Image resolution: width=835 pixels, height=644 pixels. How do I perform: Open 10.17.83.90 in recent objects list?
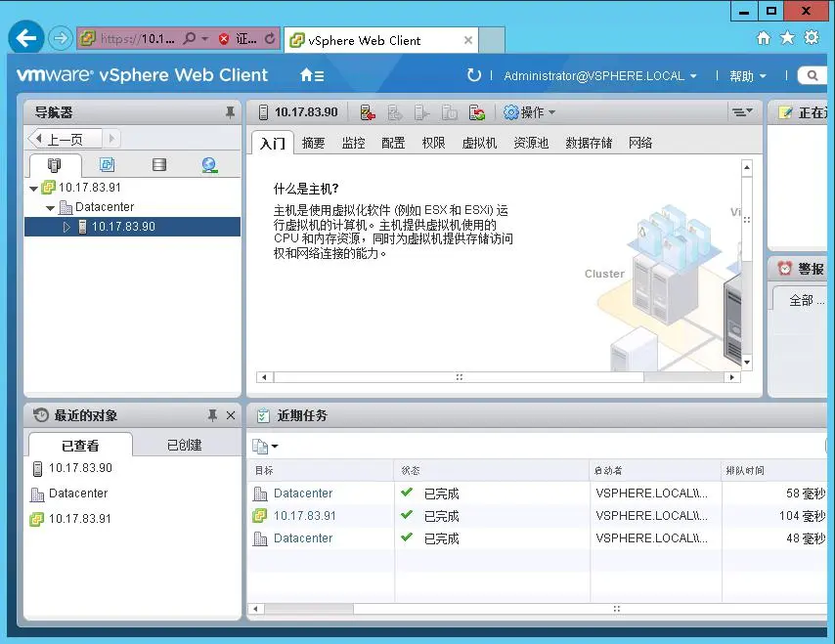[x=80, y=468]
